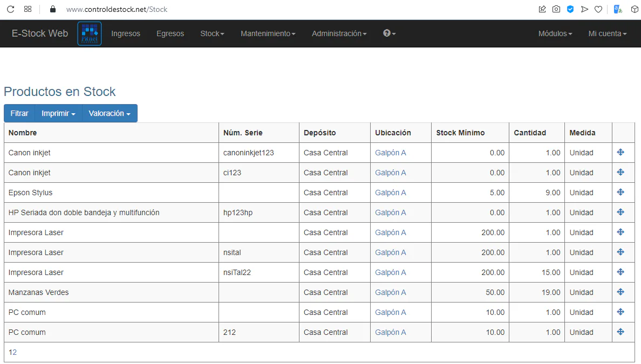Click move icon in Epson Stylus row

[620, 193]
